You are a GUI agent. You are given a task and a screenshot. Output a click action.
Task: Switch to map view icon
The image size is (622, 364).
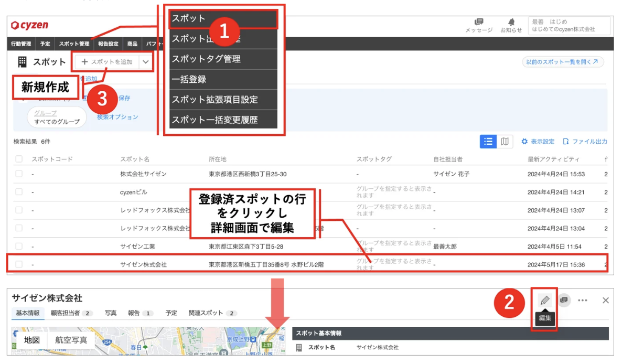point(505,142)
